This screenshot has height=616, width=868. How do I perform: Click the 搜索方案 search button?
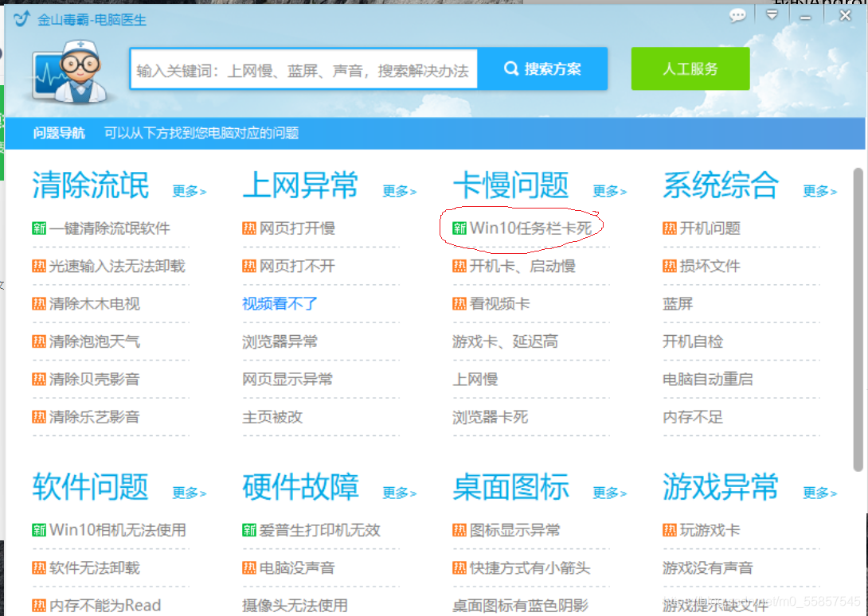point(542,68)
